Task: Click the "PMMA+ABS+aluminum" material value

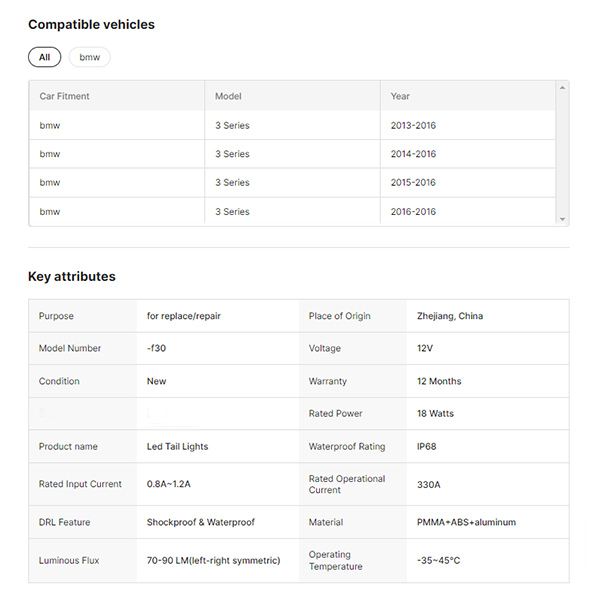Action: click(x=466, y=522)
